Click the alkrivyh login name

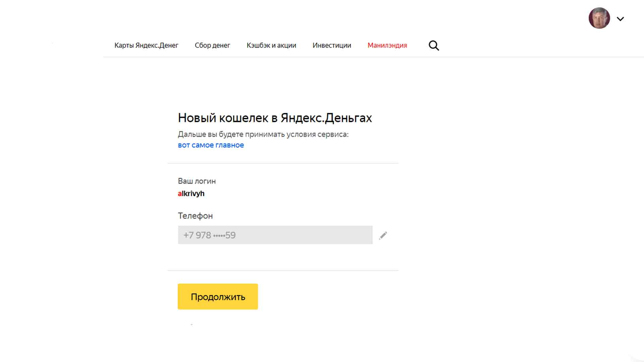coord(191,194)
